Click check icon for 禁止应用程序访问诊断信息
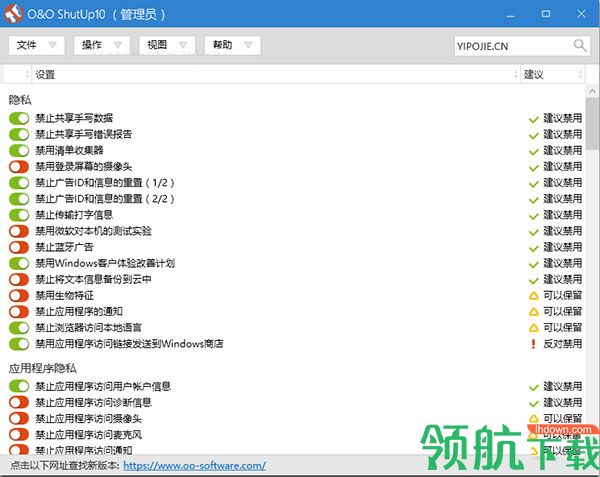Viewport: 600px width, 477px height. pyautogui.click(x=533, y=404)
